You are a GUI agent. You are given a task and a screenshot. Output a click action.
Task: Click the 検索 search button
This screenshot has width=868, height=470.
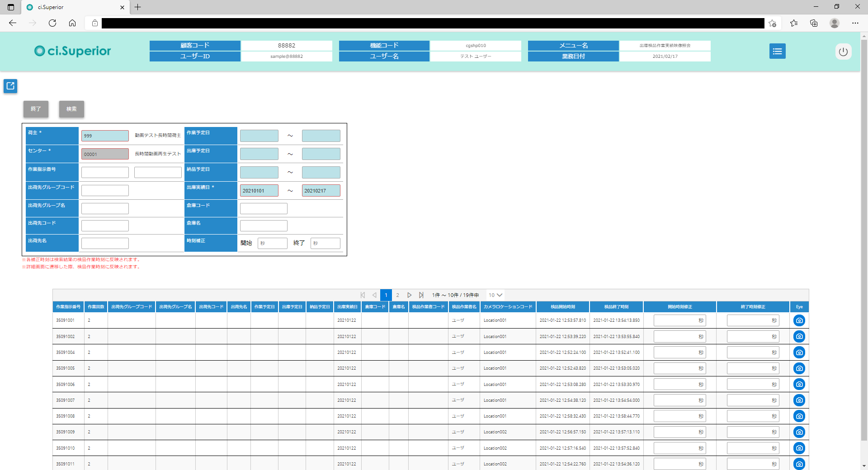point(71,109)
